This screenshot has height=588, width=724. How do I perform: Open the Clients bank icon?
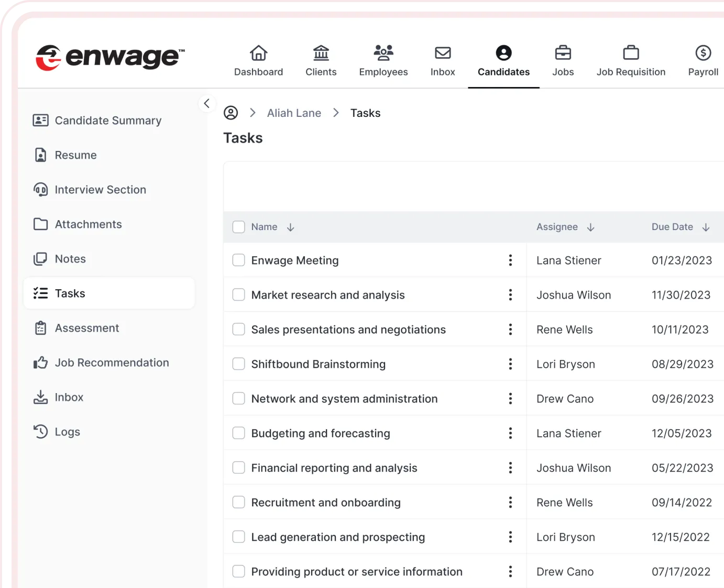click(321, 53)
